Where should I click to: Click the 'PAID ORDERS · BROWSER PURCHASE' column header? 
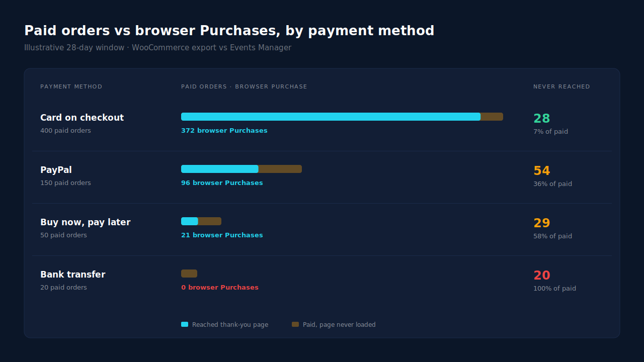click(x=244, y=87)
